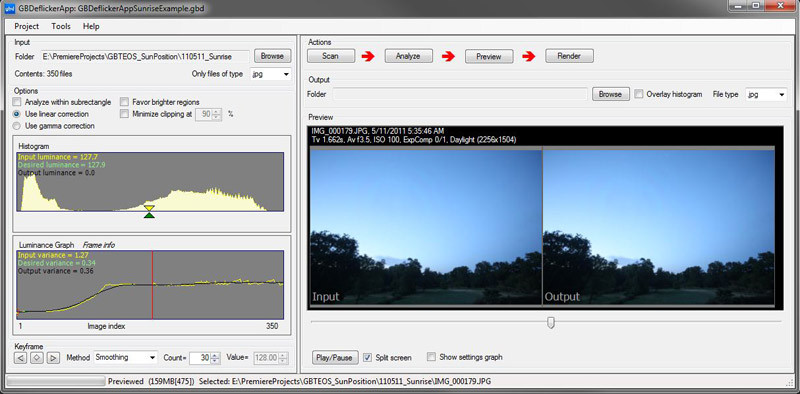Go to next keyframe arrow button

point(54,358)
